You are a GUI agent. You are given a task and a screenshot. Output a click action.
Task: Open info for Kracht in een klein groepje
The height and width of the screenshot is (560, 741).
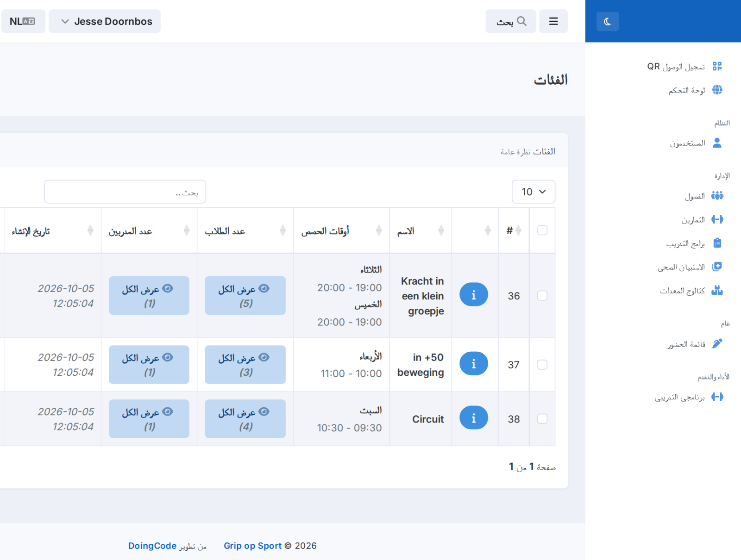coord(474,294)
